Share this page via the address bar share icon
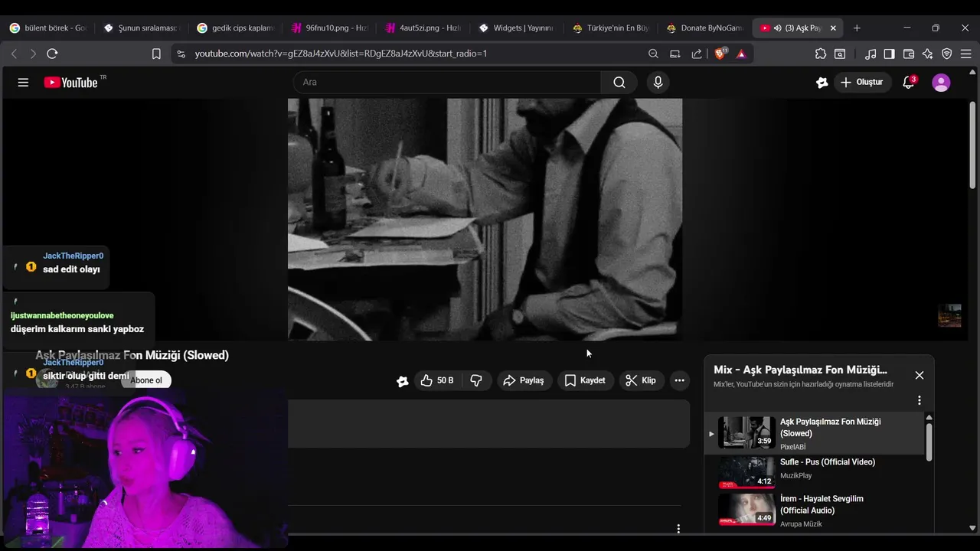The width and height of the screenshot is (980, 551). [697, 54]
